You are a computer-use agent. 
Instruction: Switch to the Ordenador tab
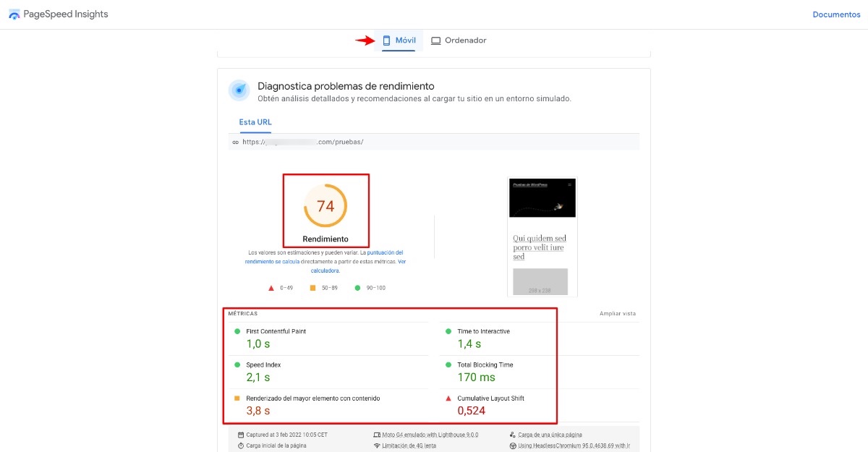click(459, 40)
